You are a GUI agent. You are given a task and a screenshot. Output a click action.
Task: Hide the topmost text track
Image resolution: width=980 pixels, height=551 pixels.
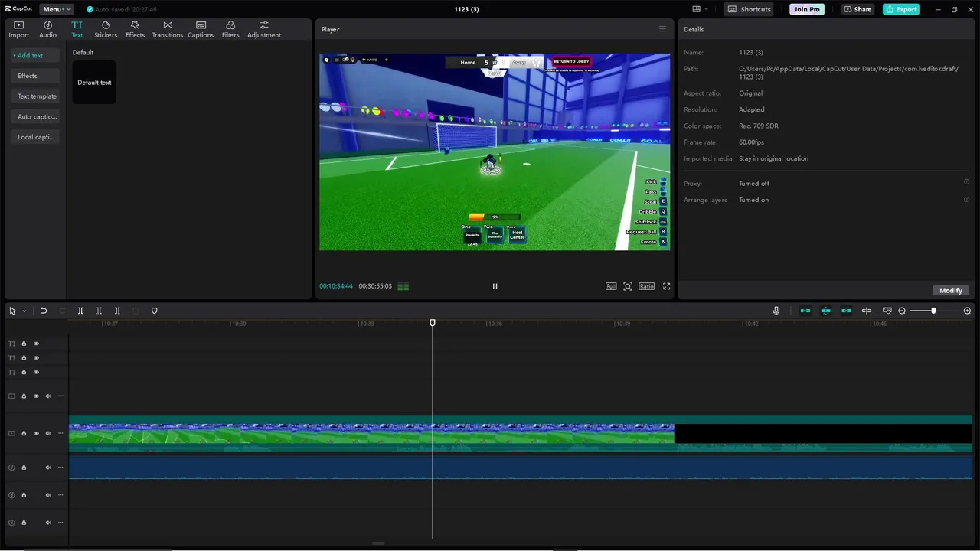click(x=36, y=344)
